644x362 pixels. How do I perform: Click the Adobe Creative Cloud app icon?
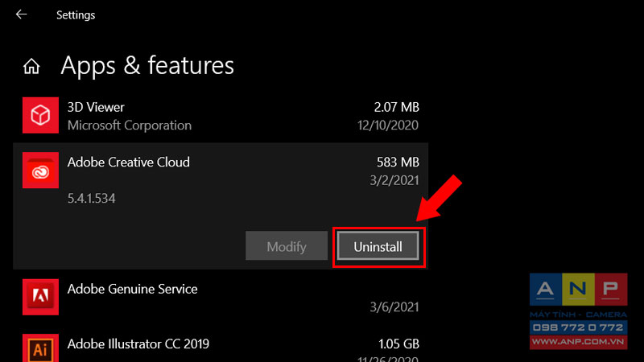41,171
